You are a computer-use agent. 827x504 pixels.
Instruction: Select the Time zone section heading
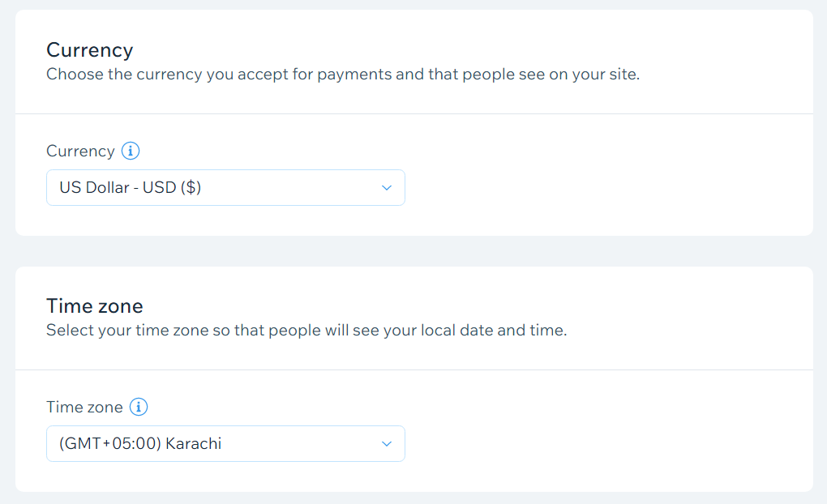click(x=94, y=306)
